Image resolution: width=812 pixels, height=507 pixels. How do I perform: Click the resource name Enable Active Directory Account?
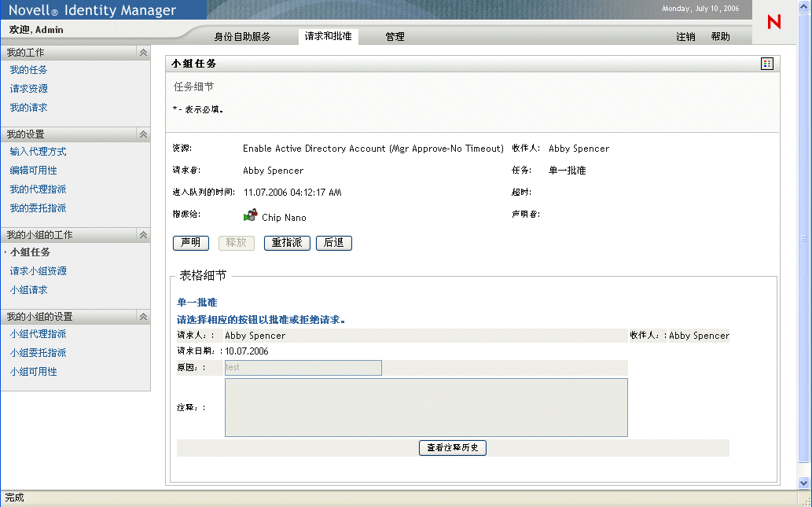(x=373, y=149)
